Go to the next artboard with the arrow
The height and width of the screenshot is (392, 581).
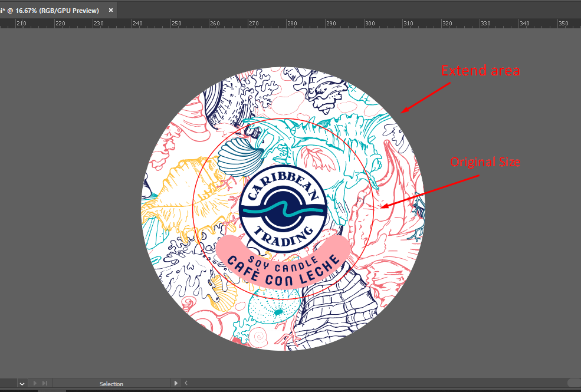pos(35,384)
